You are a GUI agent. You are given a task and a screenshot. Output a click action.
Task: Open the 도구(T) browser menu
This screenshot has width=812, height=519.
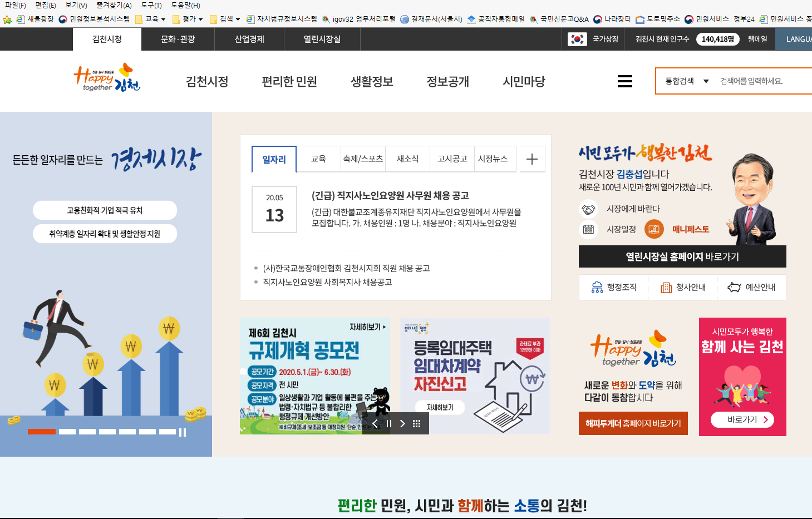[x=151, y=5]
